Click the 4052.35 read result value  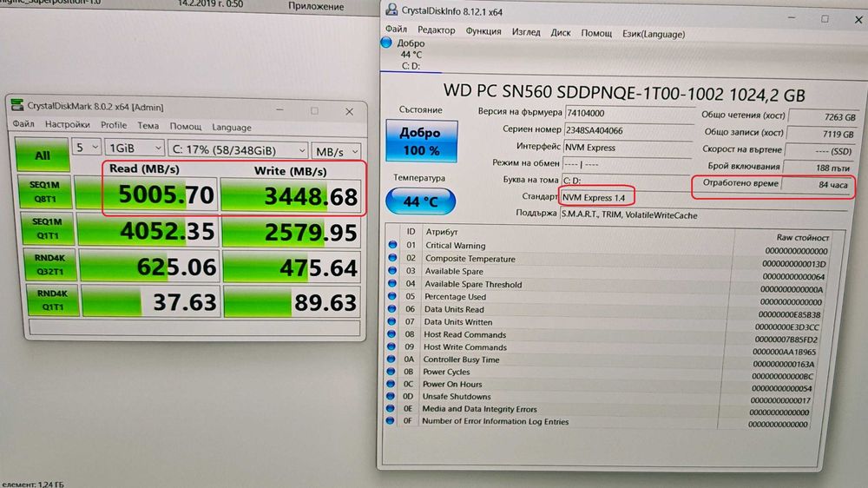click(167, 230)
